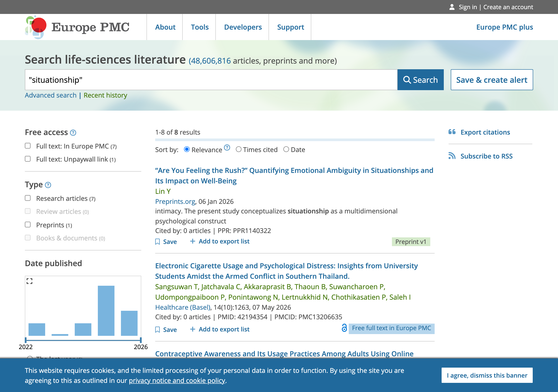
Task: Click the 2026 date slider handle
Action: 141,340
